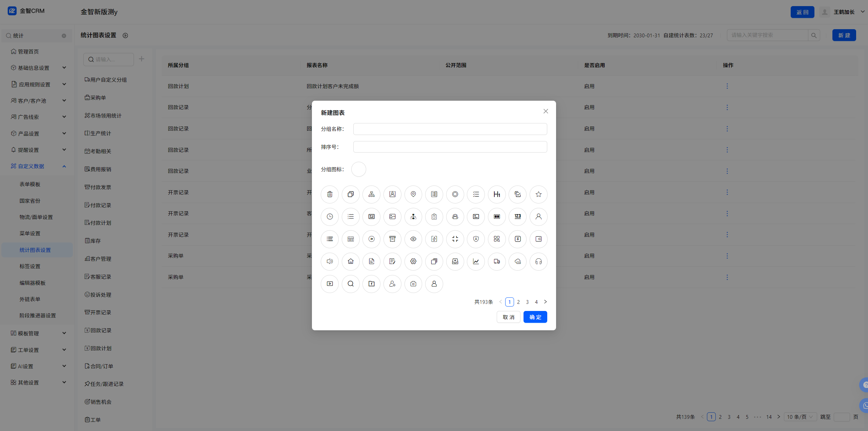Pick the double-circle radio style icon
The width and height of the screenshot is (868, 431).
(x=455, y=194)
